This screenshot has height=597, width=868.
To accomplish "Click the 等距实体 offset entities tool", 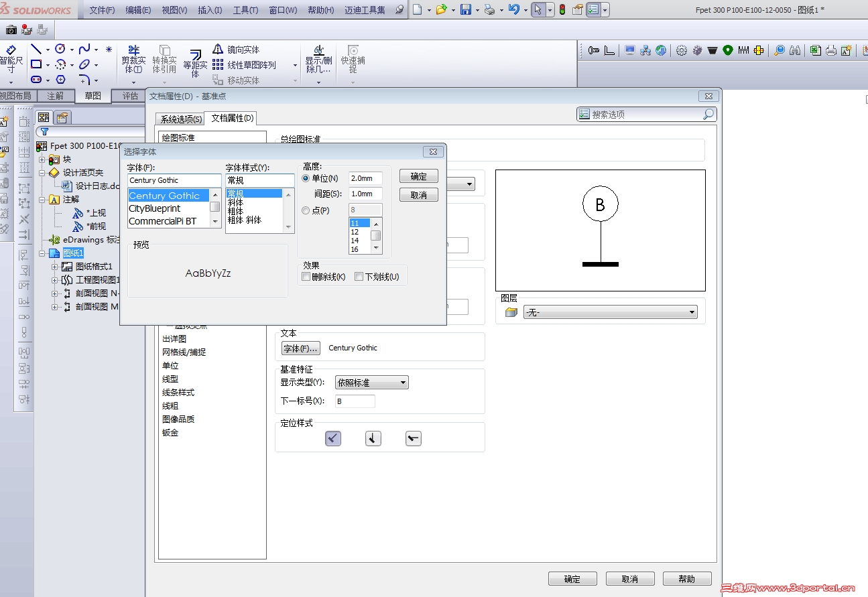I will (x=195, y=62).
